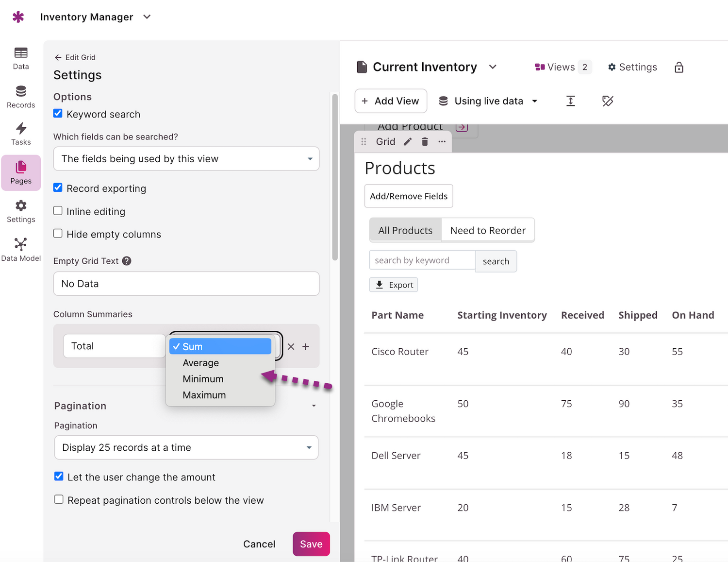Toggle Hide empty columns checkbox
The height and width of the screenshot is (562, 728).
[58, 234]
